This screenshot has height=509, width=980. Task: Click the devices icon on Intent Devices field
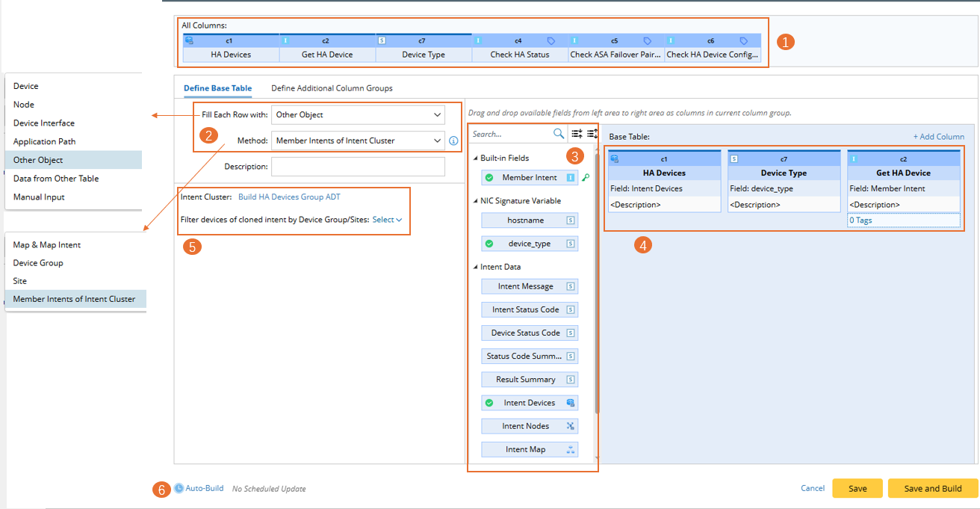click(x=571, y=403)
